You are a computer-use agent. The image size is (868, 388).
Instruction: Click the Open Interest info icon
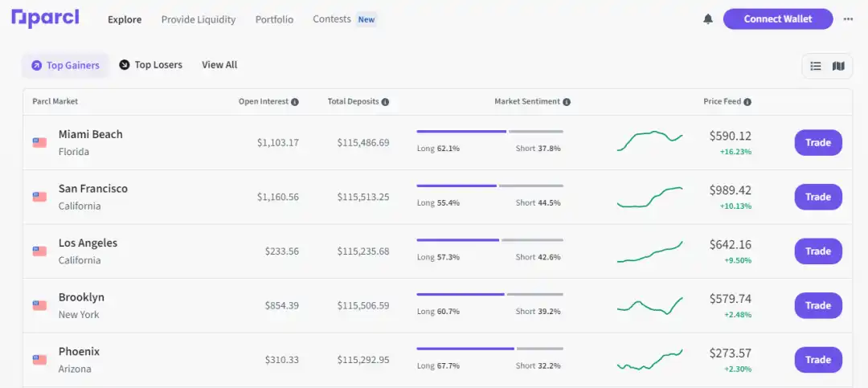click(295, 102)
